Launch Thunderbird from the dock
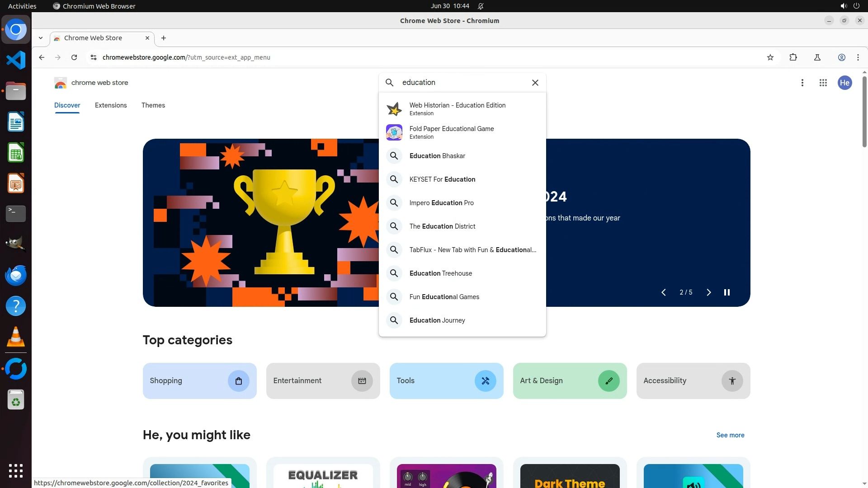 (x=16, y=275)
